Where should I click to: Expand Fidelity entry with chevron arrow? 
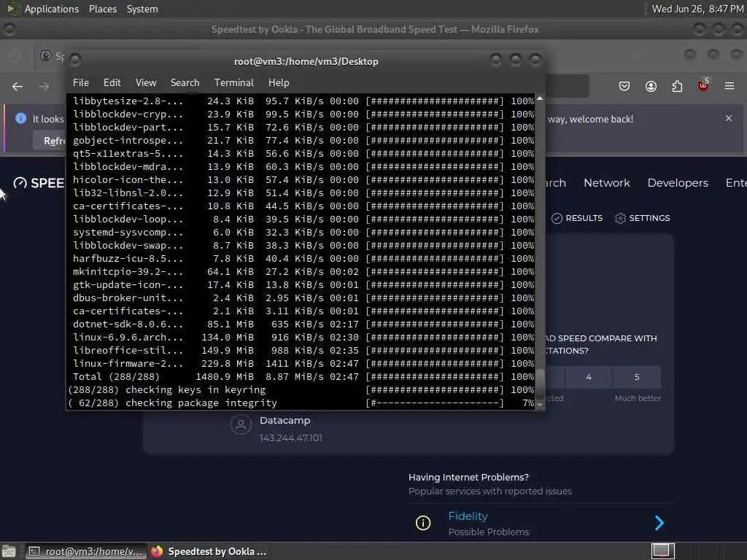(x=659, y=523)
